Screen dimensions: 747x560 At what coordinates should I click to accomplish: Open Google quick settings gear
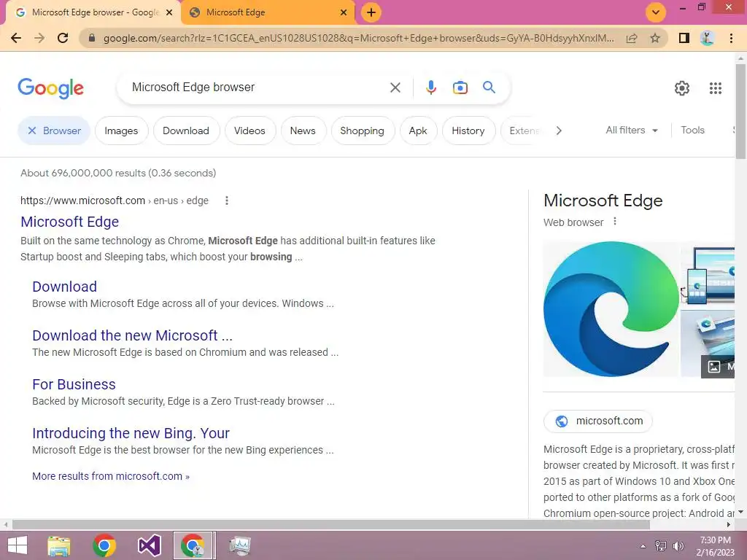click(x=682, y=88)
